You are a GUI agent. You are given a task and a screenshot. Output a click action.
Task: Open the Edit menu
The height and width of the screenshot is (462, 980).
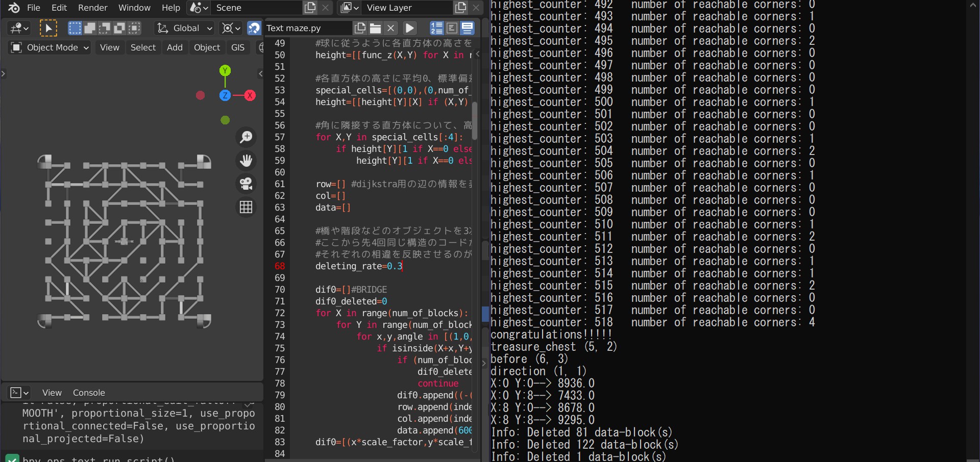[x=59, y=8]
